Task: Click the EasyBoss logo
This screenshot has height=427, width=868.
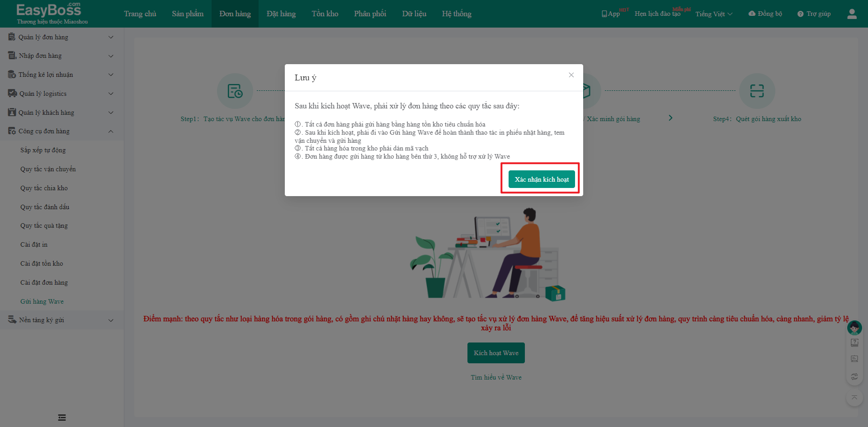Action: 52,13
